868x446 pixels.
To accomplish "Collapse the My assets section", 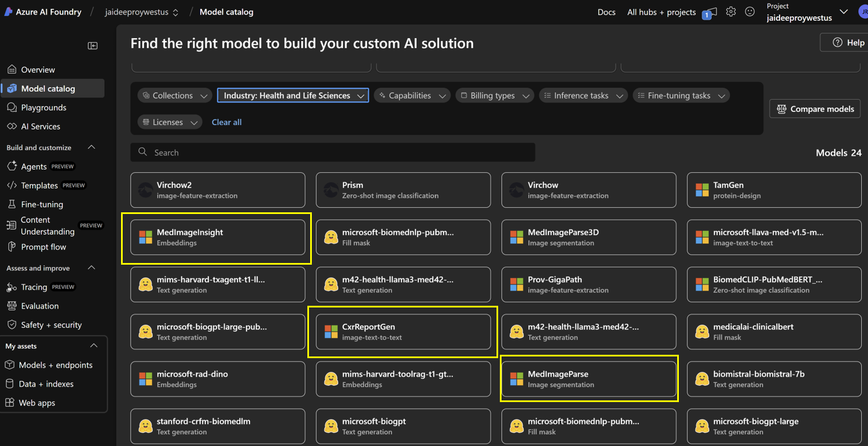I will [x=93, y=346].
